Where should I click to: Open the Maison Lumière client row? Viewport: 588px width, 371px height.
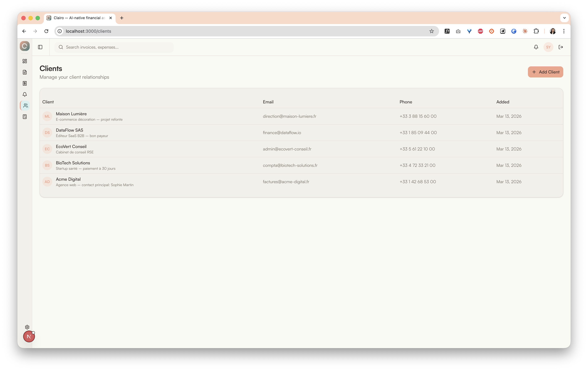pos(301,116)
